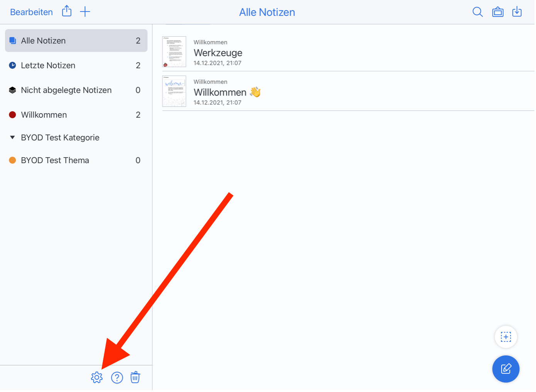Open search with the magnifier icon
The width and height of the screenshot is (536, 392).
point(477,12)
